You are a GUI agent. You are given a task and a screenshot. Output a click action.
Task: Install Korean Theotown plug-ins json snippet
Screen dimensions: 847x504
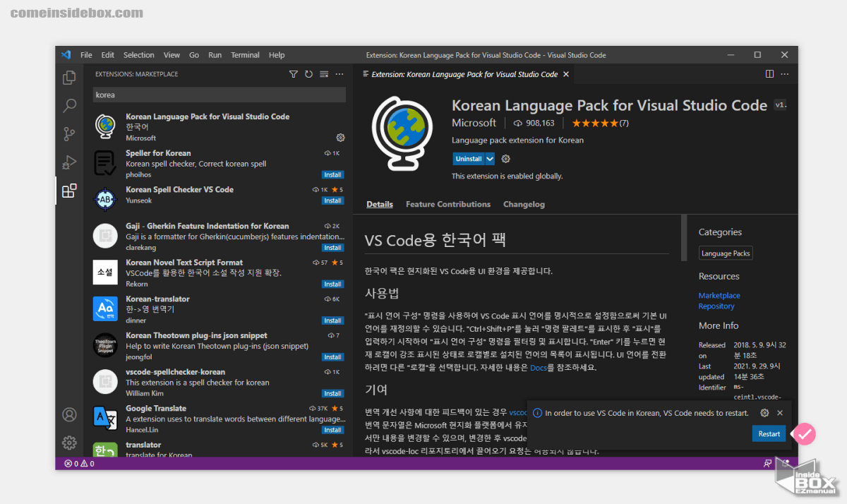click(332, 357)
